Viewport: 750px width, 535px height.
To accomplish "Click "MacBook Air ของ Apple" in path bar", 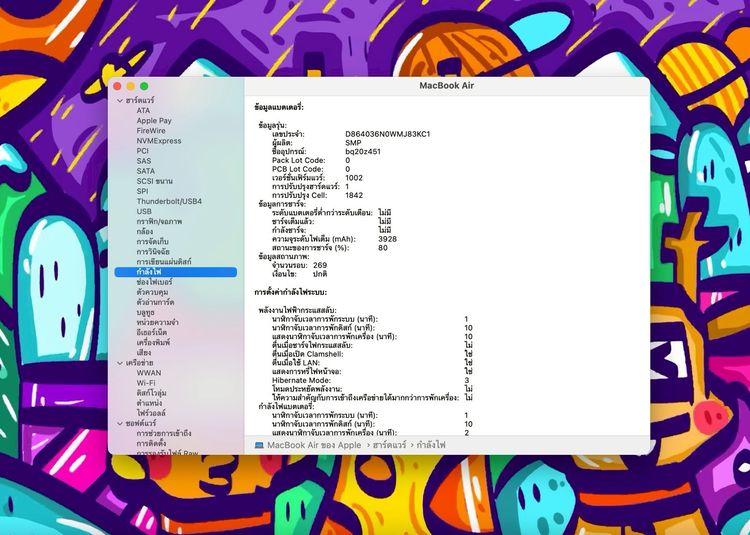I will [x=314, y=445].
